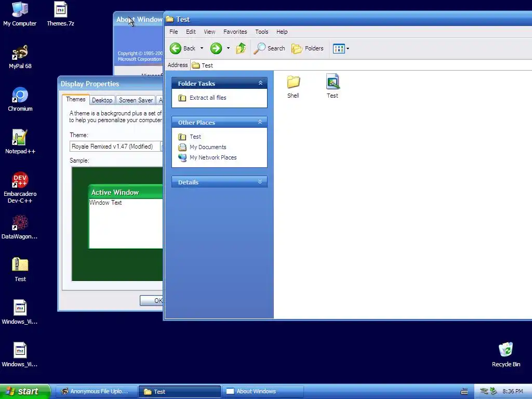
Task: Select the lower Windows_Vi... file on the desktop
Action: 20,355
